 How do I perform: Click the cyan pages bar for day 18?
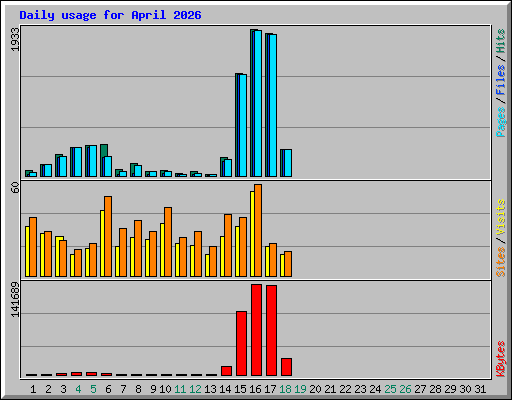click(x=288, y=163)
